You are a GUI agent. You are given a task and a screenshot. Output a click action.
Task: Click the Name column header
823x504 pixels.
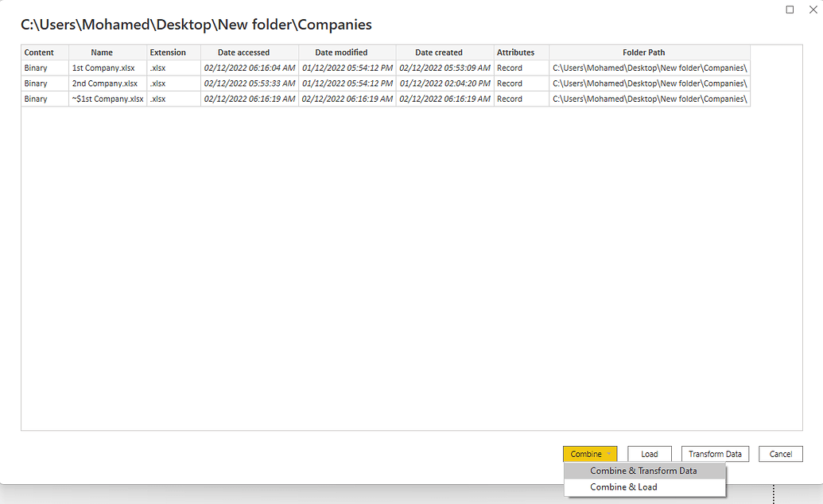pos(101,52)
